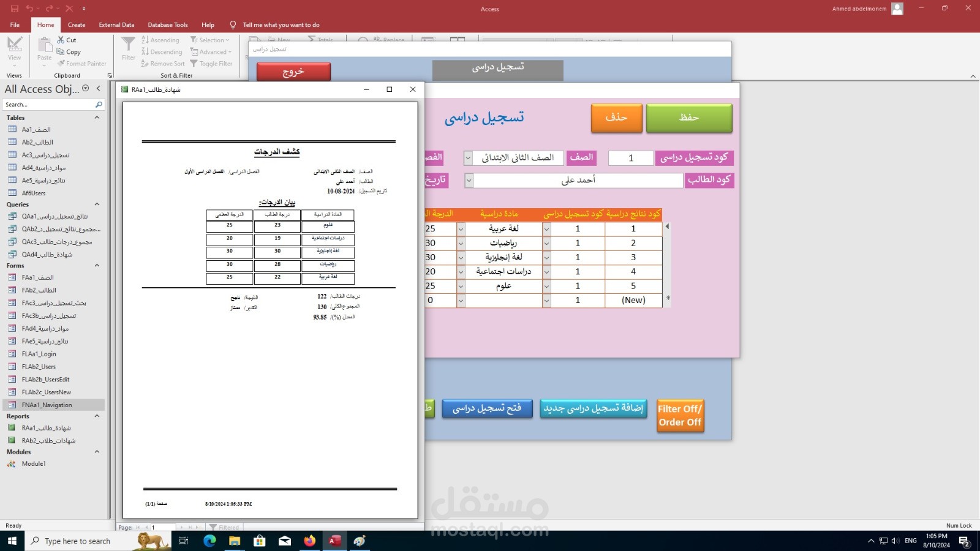Click the search magnifier in navigation pane
Image resolution: width=980 pixels, height=551 pixels.
point(98,105)
